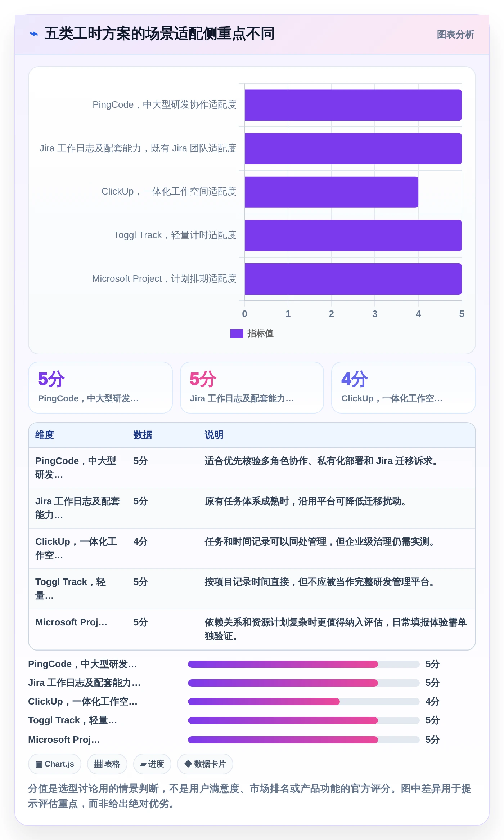This screenshot has height=840, width=504.
Task: Select the Microsoft Project bar in the chart
Action: coord(353,279)
